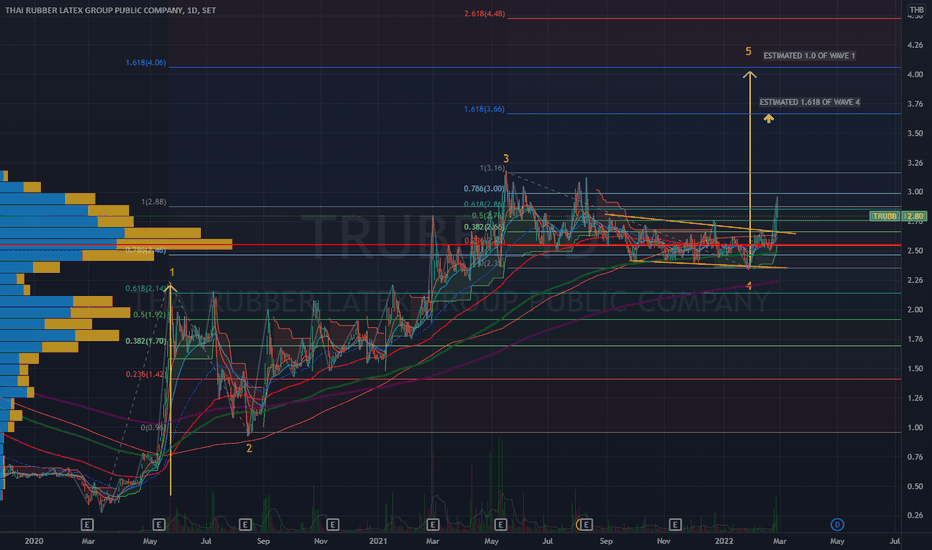Select the wave 4 label
The width and height of the screenshot is (932, 550).
[x=749, y=286]
